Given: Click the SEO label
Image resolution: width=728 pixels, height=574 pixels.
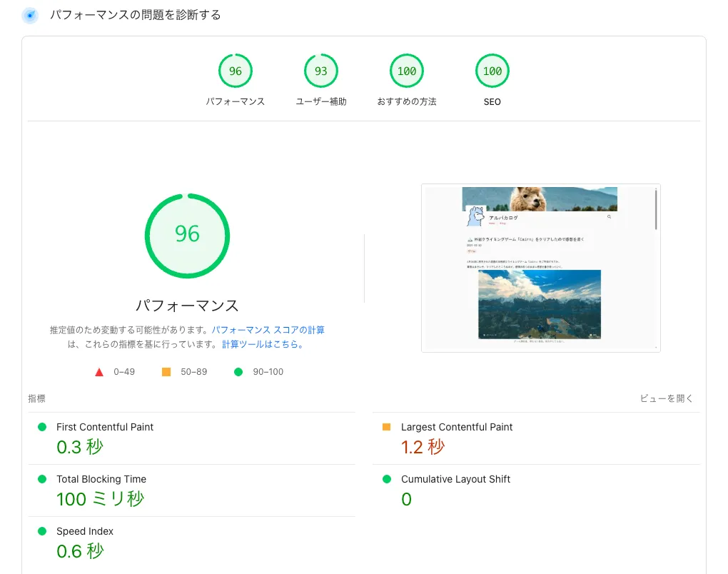Looking at the screenshot, I should pos(492,101).
